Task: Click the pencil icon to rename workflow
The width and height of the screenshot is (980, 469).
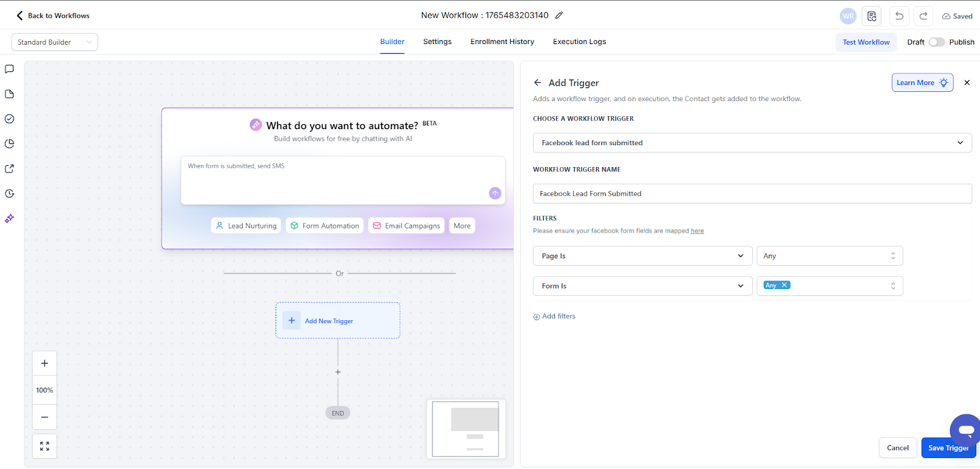Action: [559, 15]
